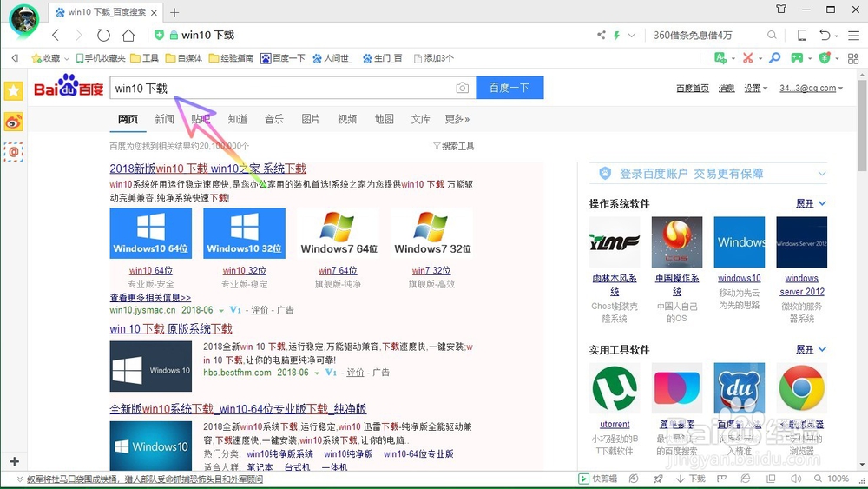Click the share icon in the address bar
868x489 pixels.
[x=602, y=35]
